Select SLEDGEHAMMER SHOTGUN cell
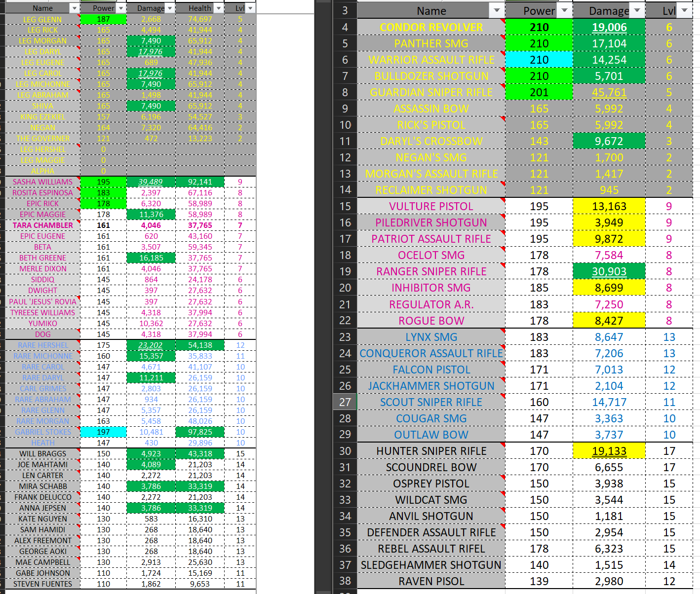This screenshot has height=594, width=700. click(431, 565)
